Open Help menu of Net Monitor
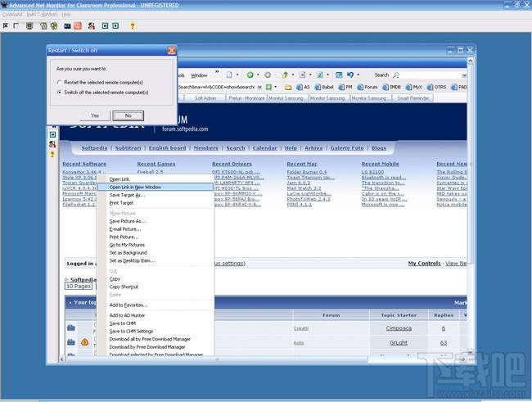Screen dimensions: 532x402 click(66, 14)
